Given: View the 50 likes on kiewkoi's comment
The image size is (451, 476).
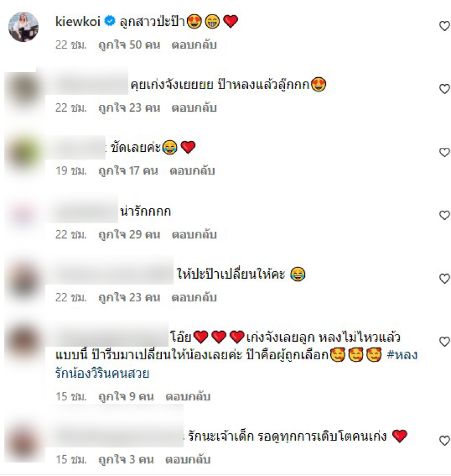Looking at the screenshot, I should click(129, 45).
